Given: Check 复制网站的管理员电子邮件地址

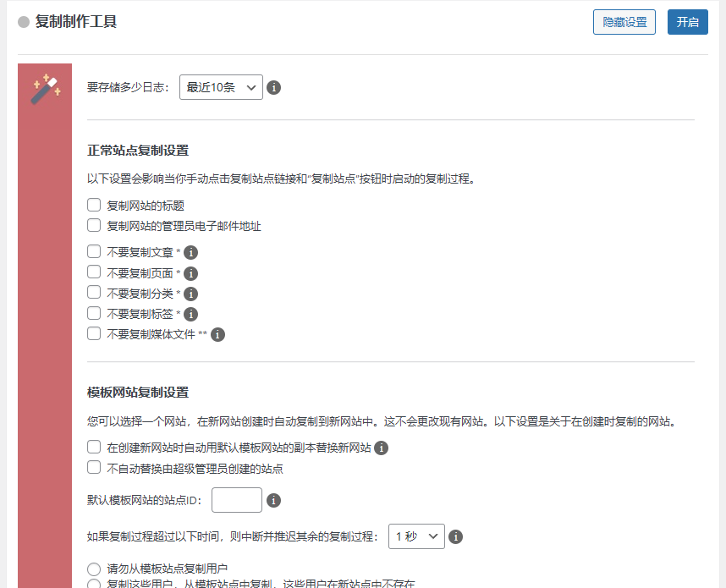Looking at the screenshot, I should click(x=93, y=225).
